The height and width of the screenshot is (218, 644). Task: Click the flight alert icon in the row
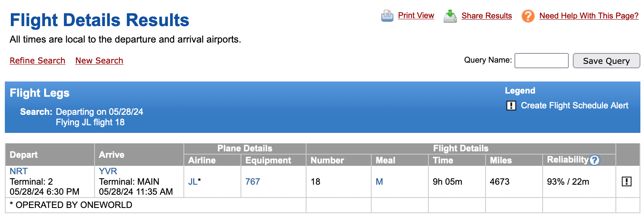(626, 181)
